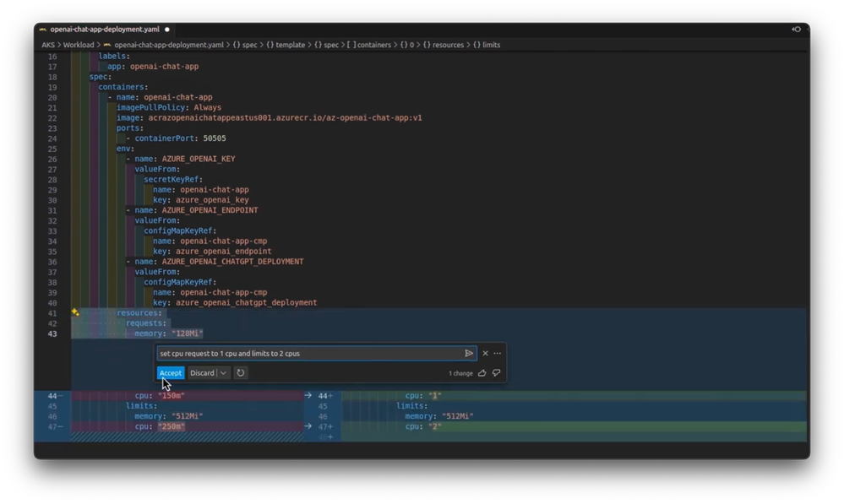Open the '0' index breadcrumb
Image resolution: width=844 pixels, height=504 pixels.
point(407,45)
